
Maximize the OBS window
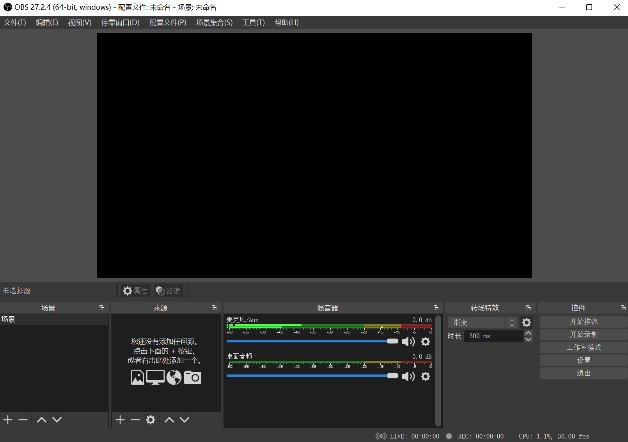[x=589, y=7]
